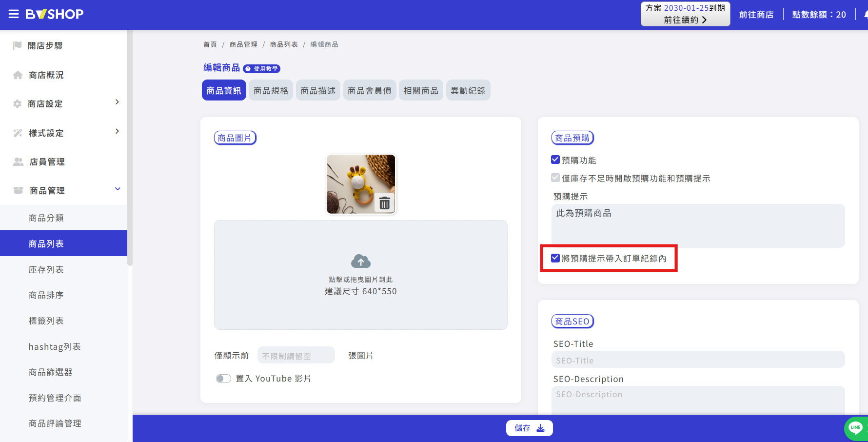
Task: Open 商品評論管理 in sidebar
Action: (x=55, y=423)
